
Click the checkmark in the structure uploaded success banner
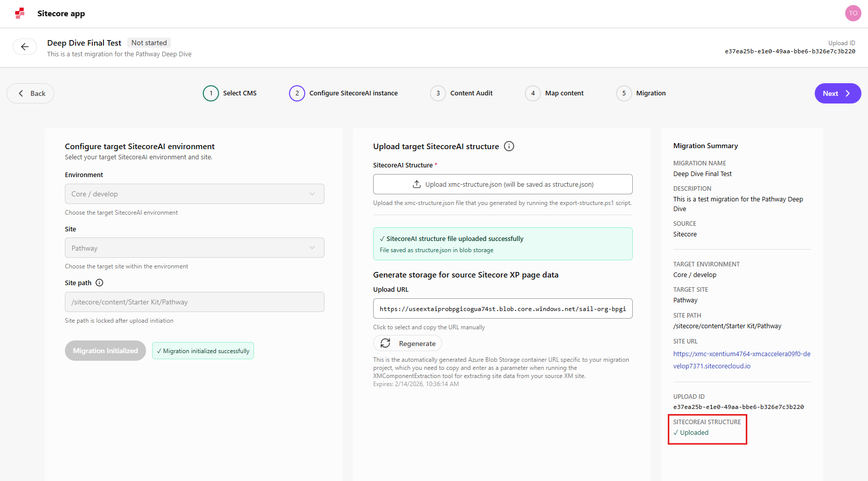click(382, 238)
